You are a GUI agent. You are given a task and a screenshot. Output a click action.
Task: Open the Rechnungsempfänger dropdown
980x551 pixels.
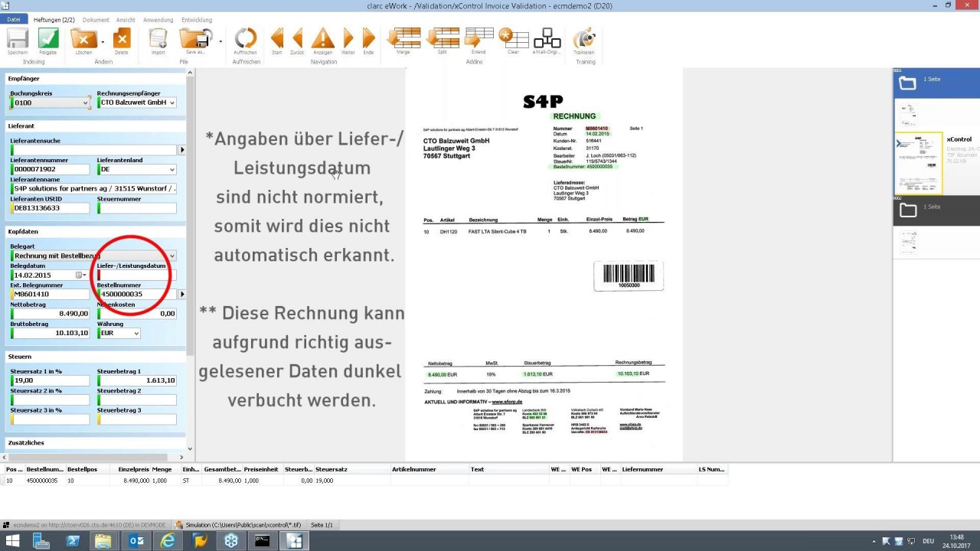[x=171, y=103]
